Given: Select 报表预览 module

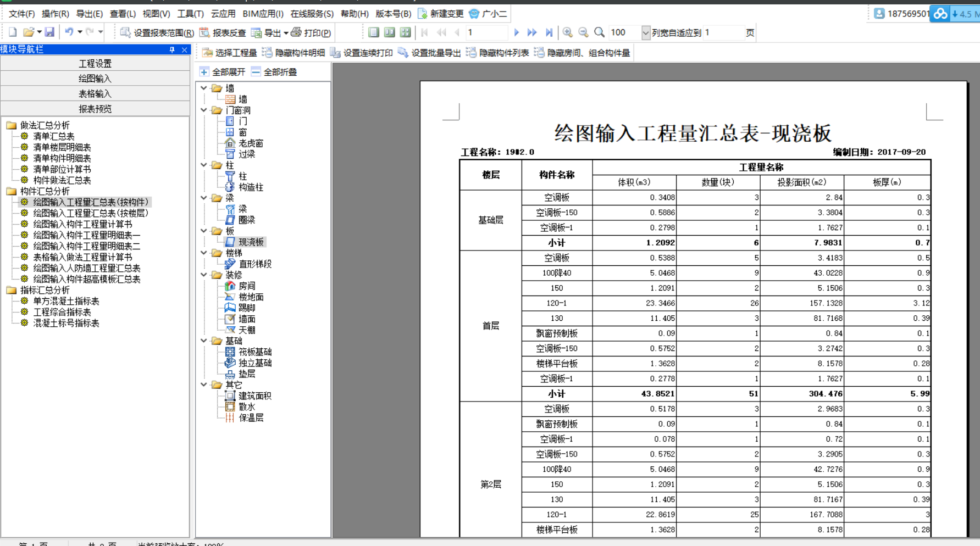Looking at the screenshot, I should click(95, 109).
